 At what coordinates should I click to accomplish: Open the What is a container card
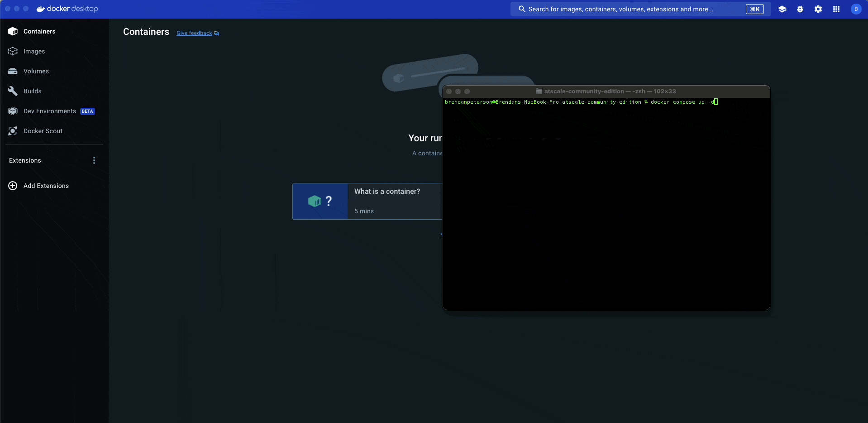(x=367, y=201)
